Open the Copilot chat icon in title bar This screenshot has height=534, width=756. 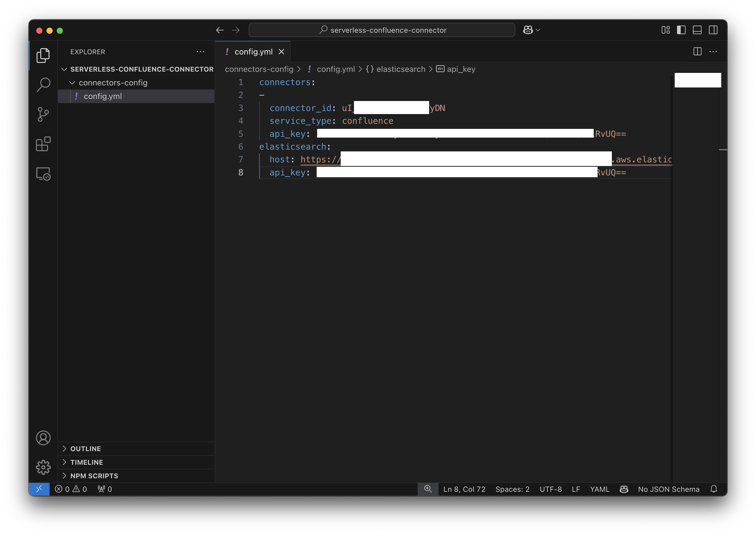(528, 30)
